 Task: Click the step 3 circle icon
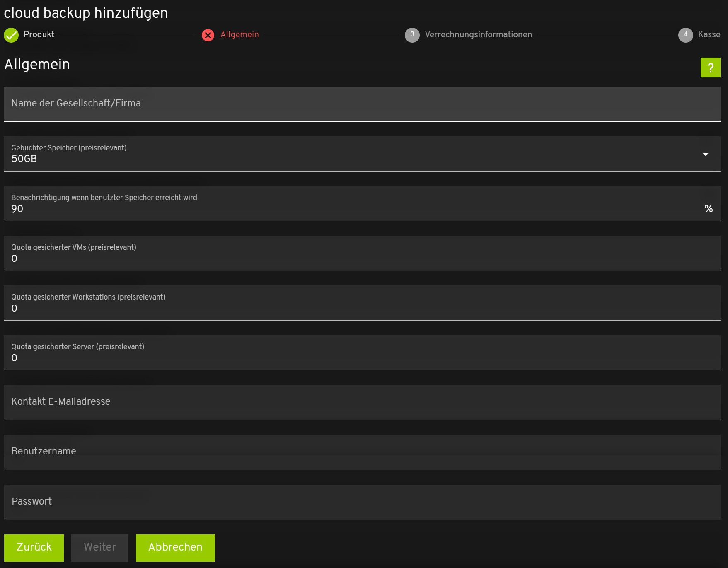pos(412,35)
